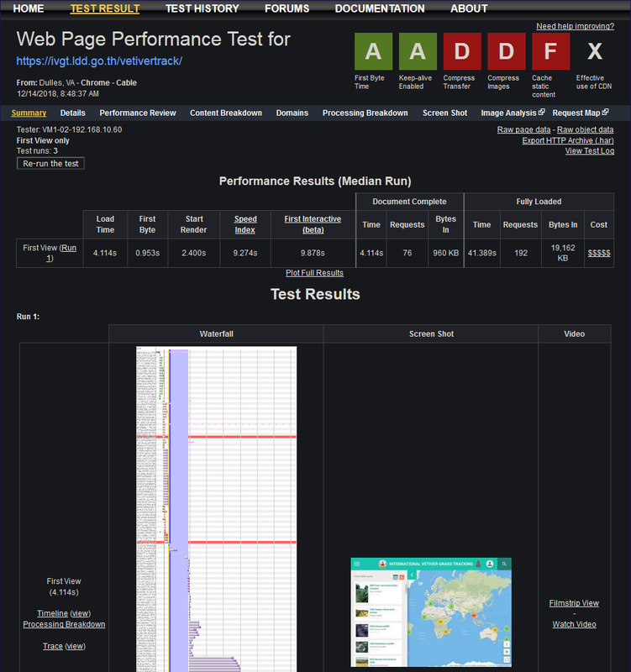Click the First Interactive (beta) header link

click(313, 224)
